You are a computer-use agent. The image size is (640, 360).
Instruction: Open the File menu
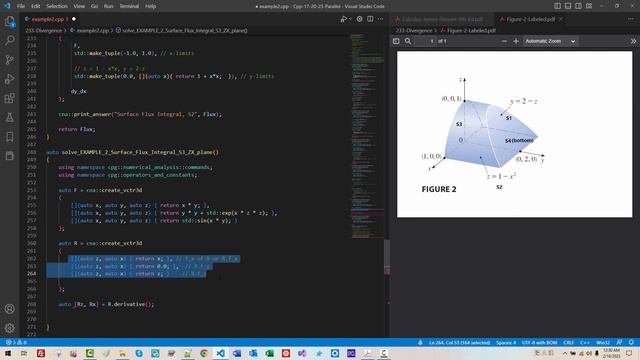pos(21,6)
